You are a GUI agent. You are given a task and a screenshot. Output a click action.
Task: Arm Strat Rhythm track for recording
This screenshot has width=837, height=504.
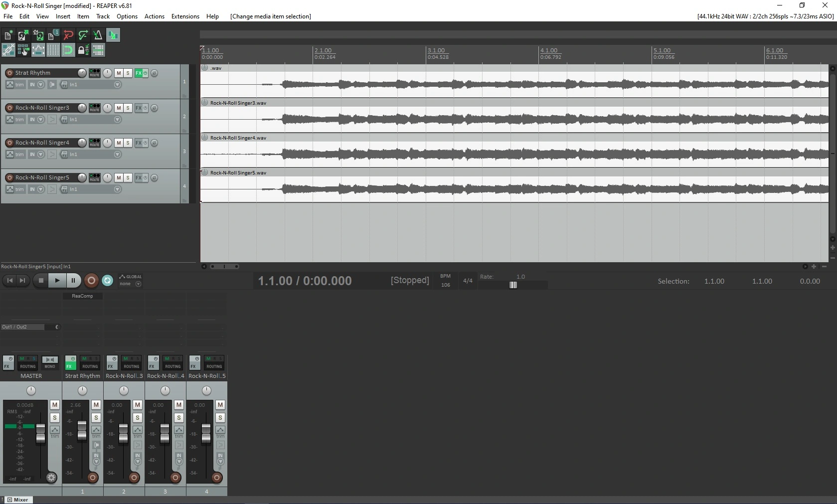(x=9, y=73)
